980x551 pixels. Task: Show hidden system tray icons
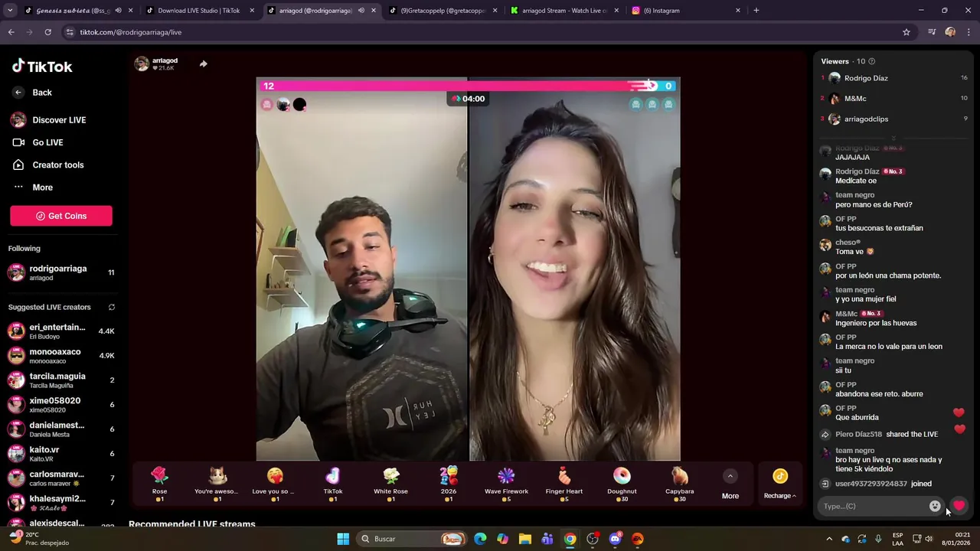pos(829,539)
